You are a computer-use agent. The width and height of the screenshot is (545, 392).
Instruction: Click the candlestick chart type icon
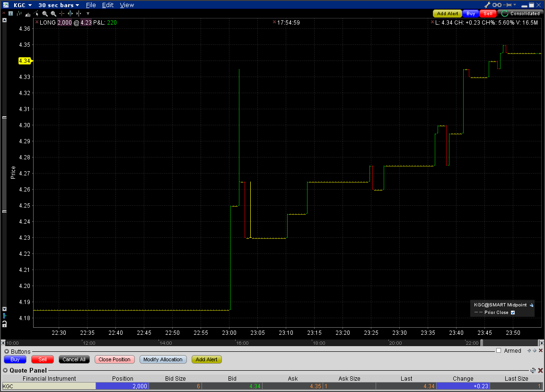tap(19, 14)
